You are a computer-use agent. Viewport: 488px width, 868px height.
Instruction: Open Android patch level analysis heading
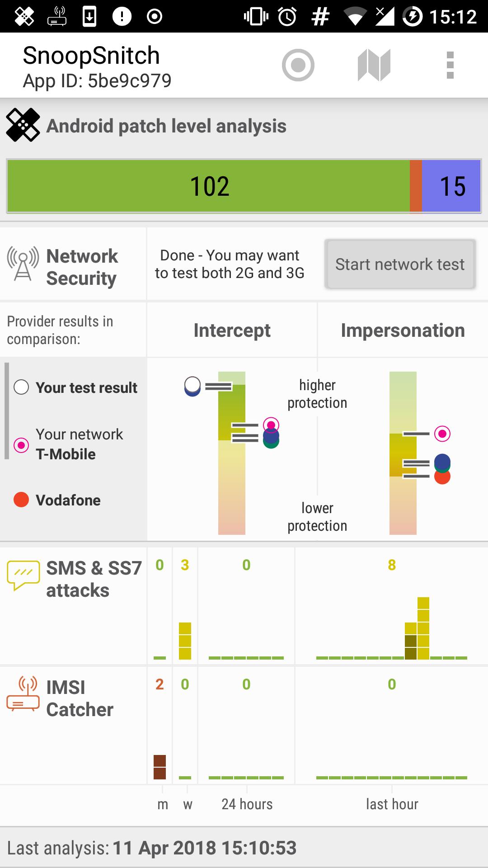pyautogui.click(x=166, y=126)
